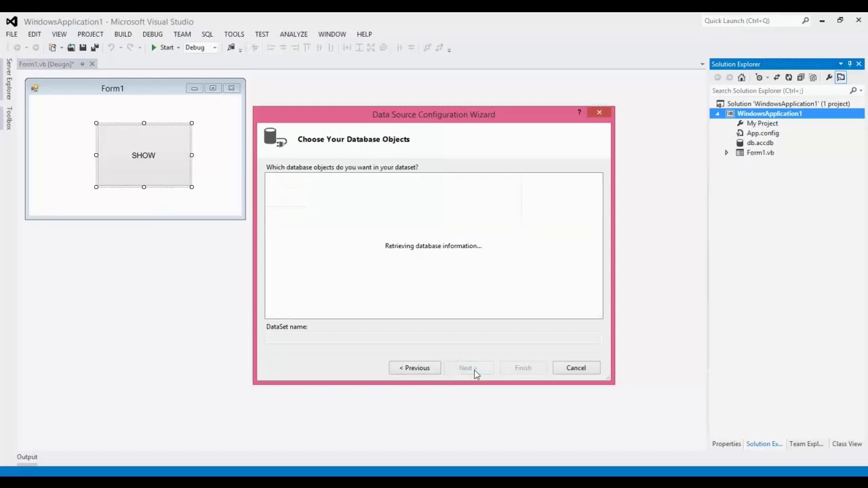This screenshot has width=868, height=488.
Task: Select Form1.vb in Solution Explorer
Action: tap(760, 152)
